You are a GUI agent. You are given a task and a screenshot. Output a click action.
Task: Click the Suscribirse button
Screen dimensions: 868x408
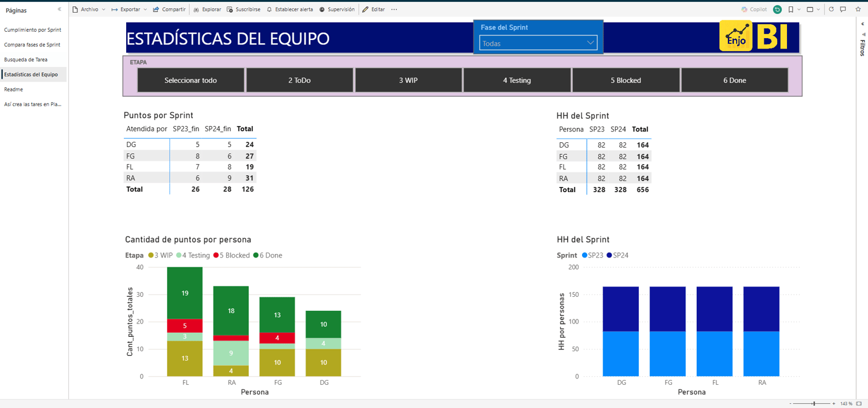(244, 9)
